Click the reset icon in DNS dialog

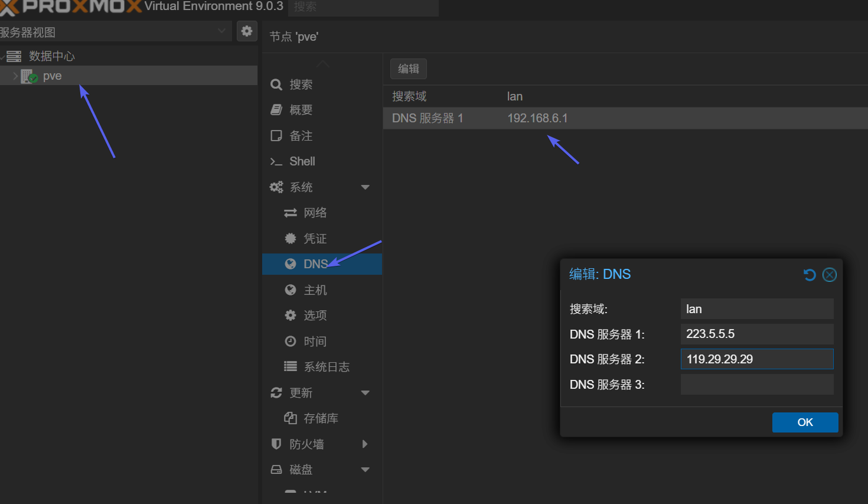click(x=810, y=275)
